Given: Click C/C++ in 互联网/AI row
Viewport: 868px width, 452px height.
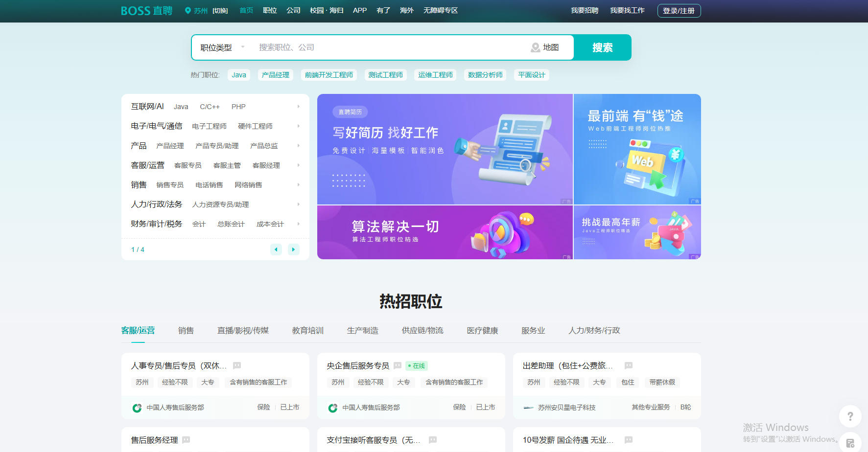Looking at the screenshot, I should click(210, 107).
